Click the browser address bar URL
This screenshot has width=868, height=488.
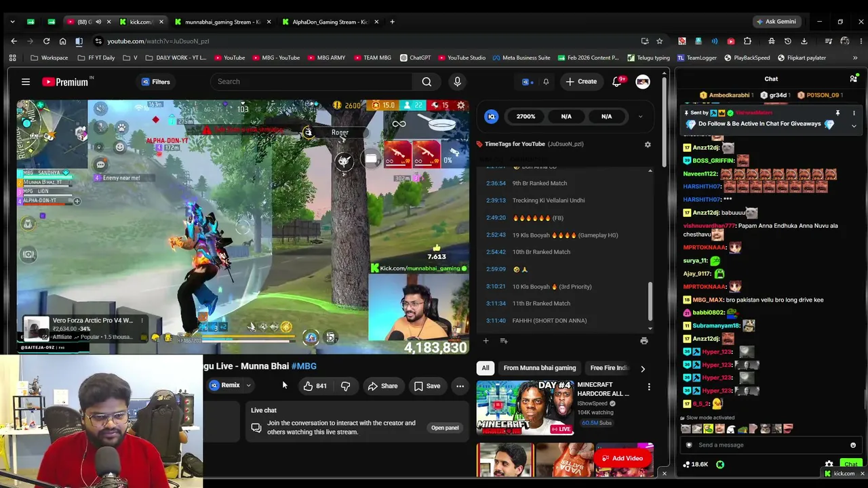coord(158,41)
